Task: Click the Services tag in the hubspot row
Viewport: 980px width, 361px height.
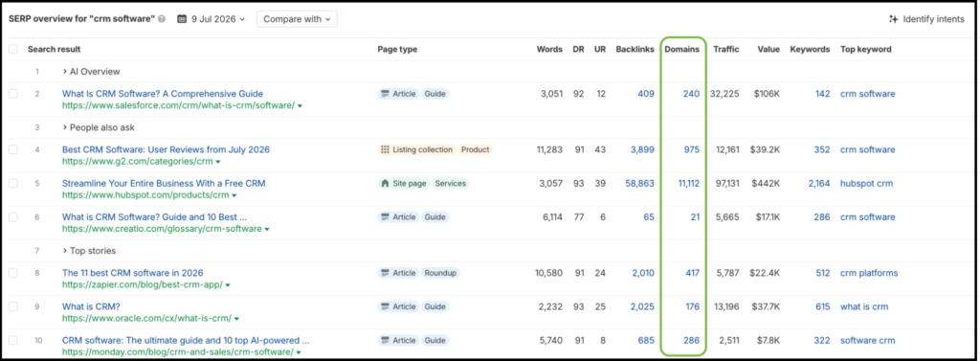Action: point(450,183)
